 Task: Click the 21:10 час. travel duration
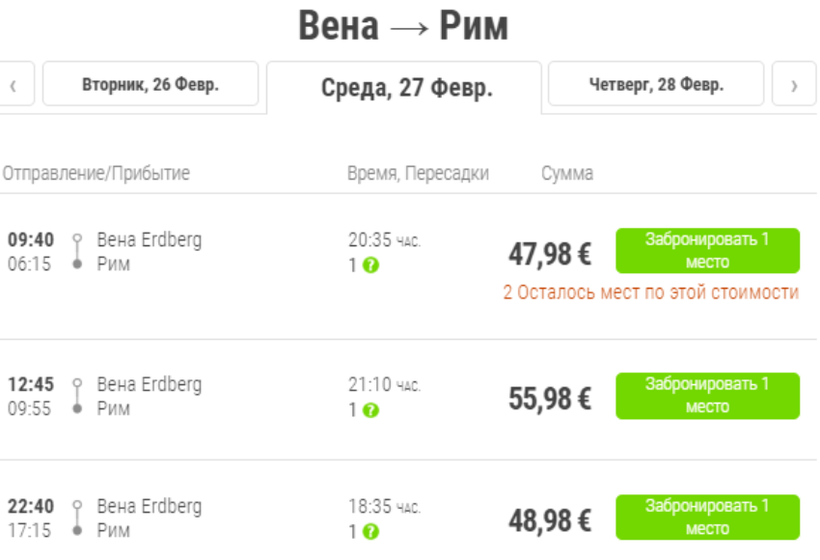tap(384, 385)
